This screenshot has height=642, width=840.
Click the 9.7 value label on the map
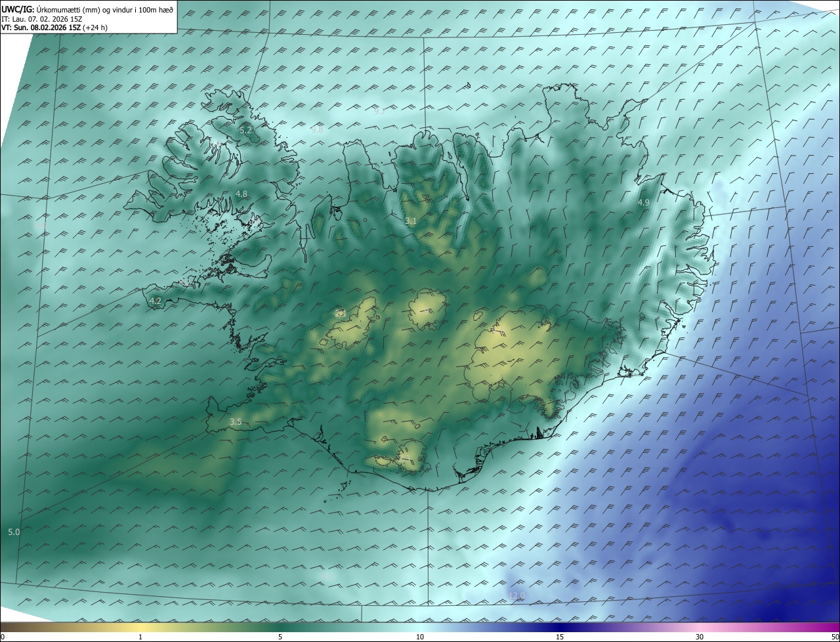tap(379, 111)
